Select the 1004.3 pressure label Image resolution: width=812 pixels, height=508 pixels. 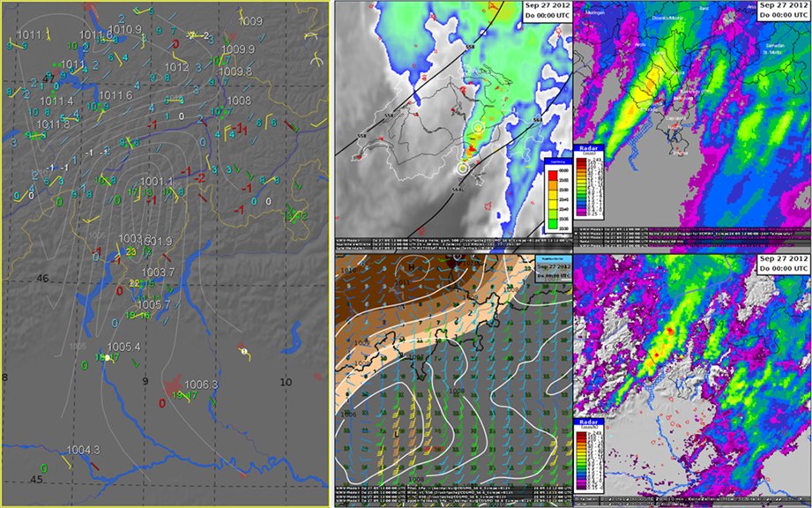coord(83,450)
